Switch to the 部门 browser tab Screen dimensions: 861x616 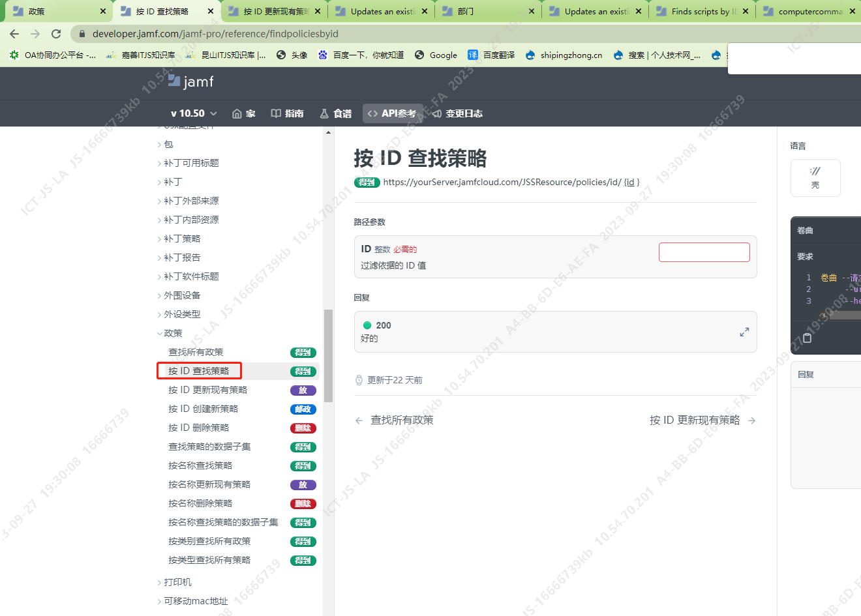(x=486, y=11)
